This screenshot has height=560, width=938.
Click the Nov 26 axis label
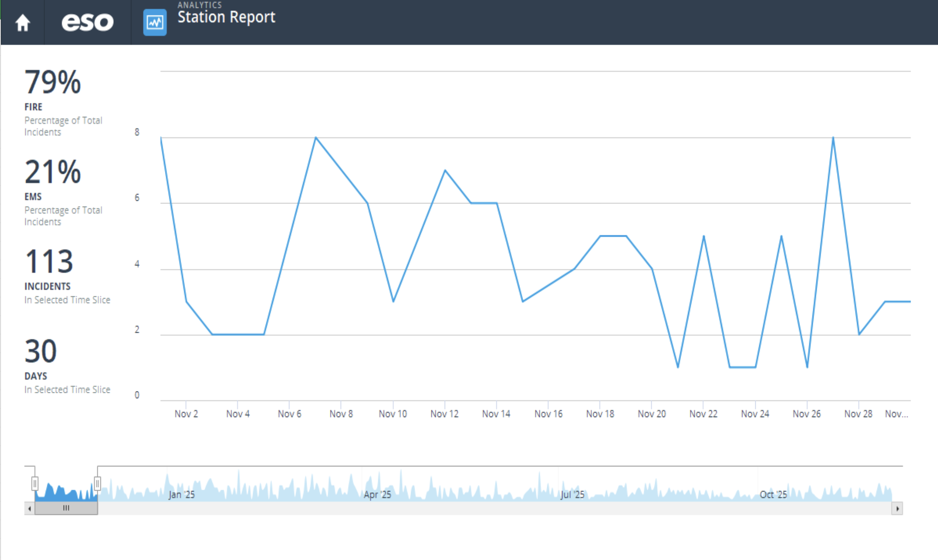click(x=806, y=414)
